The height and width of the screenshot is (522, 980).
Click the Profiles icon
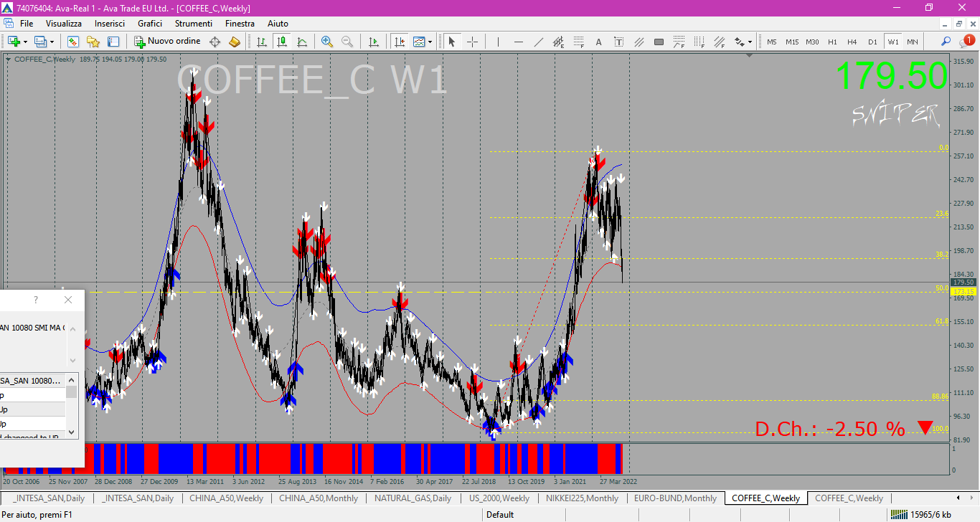(40, 42)
